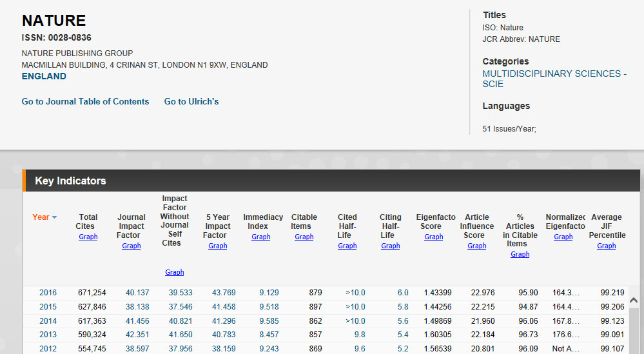This screenshot has width=644, height=354.
Task: Open the 2012 year row link
Action: click(x=48, y=349)
